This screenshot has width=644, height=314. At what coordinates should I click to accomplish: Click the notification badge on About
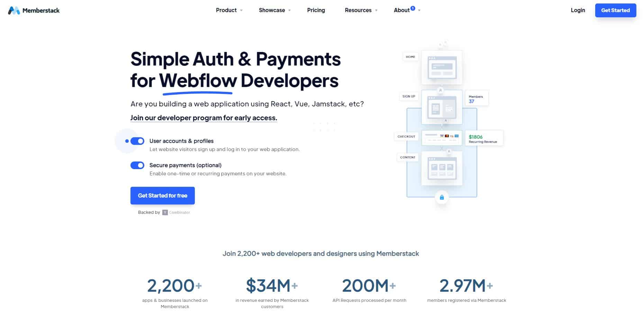pos(413,8)
